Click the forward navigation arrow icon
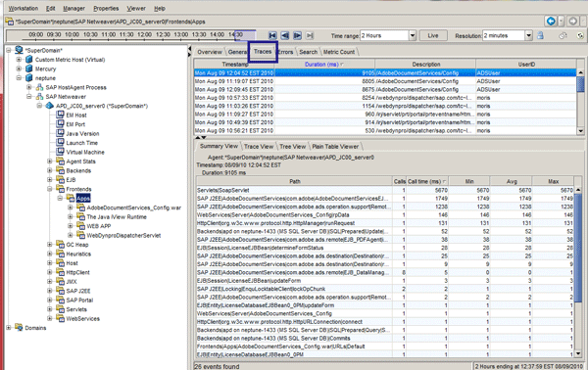Image resolution: width=588 pixels, height=370 pixels. [572, 22]
